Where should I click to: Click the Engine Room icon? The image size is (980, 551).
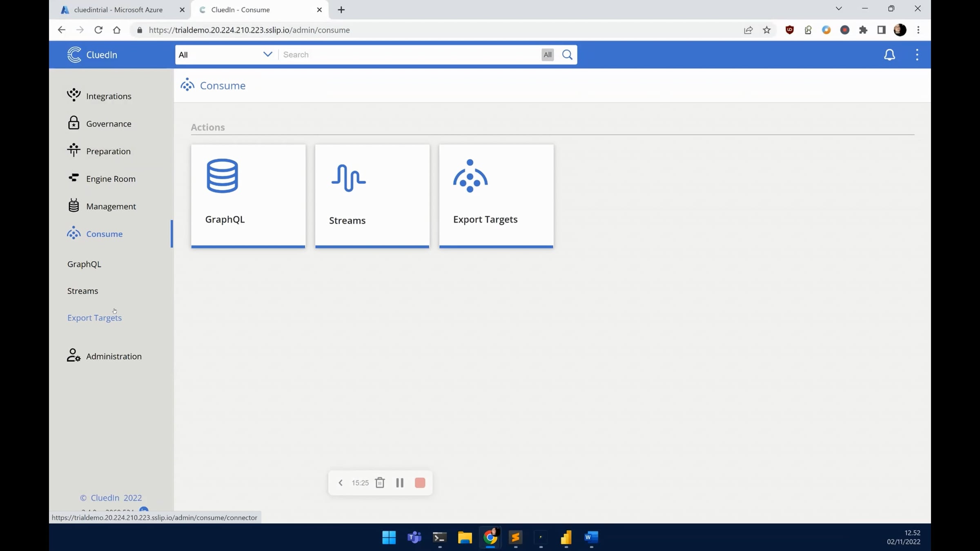click(73, 178)
